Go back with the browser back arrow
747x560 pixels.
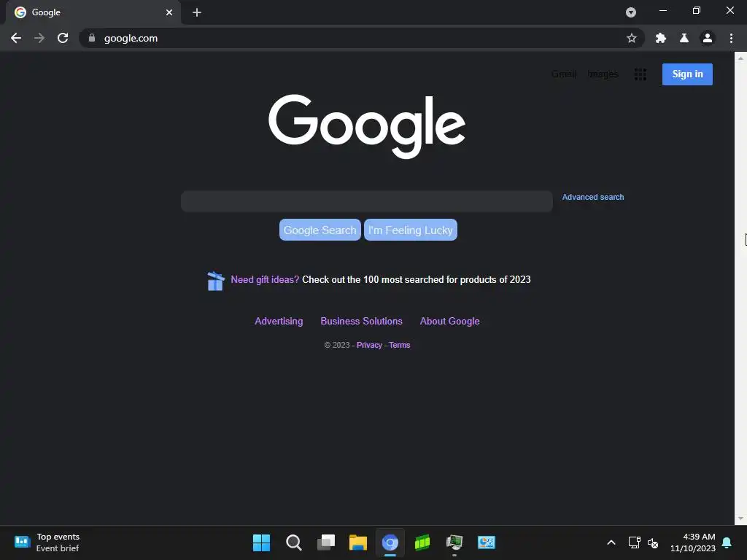(16, 38)
